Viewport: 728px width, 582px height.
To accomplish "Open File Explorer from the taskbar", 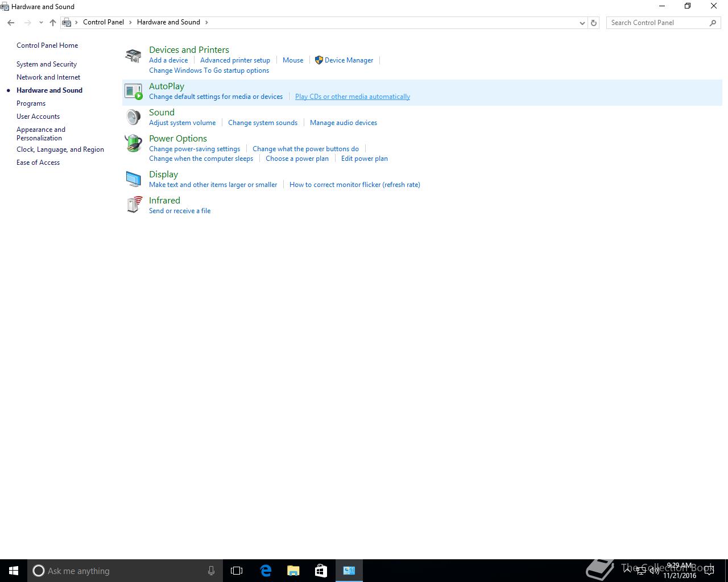I will [x=293, y=571].
